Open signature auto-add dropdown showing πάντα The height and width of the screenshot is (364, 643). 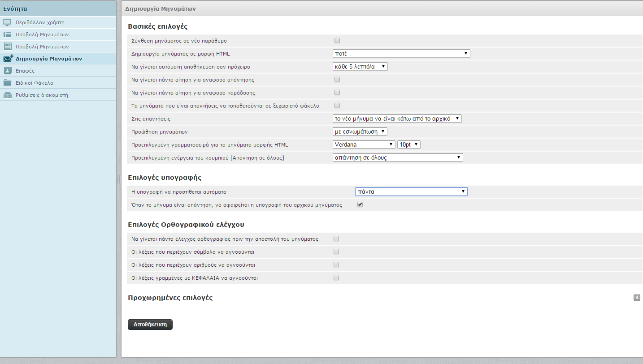[411, 191]
